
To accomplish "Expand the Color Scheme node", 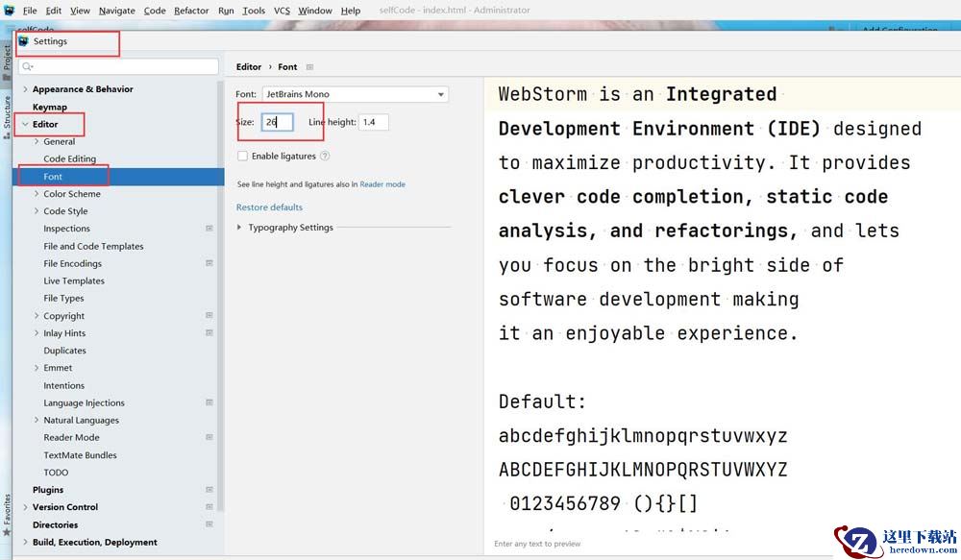I will point(37,193).
